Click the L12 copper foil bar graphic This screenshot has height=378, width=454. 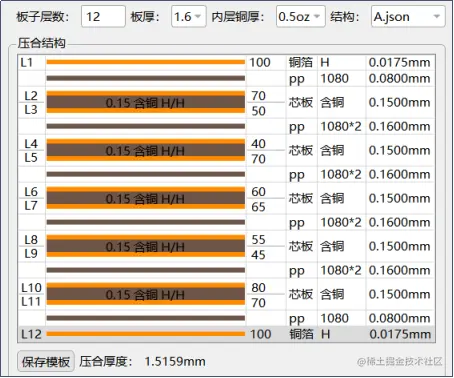pos(146,334)
